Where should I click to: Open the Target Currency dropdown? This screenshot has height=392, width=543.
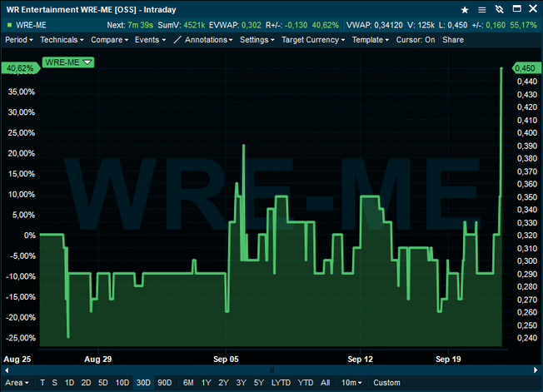click(313, 40)
